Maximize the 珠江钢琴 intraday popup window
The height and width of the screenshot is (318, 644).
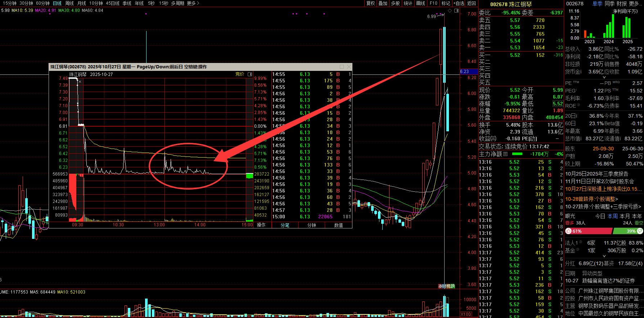[342, 67]
